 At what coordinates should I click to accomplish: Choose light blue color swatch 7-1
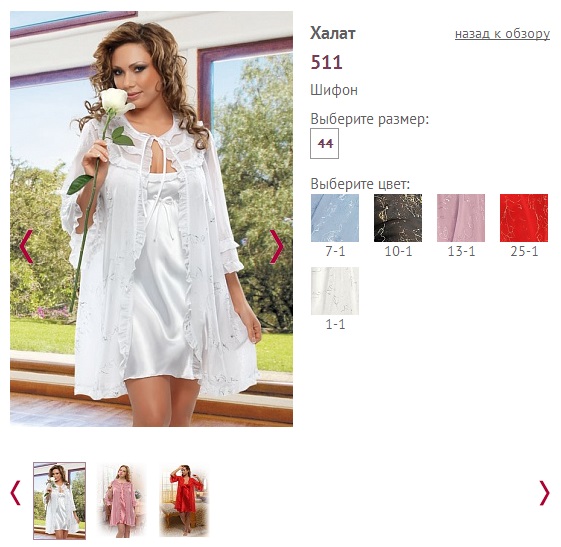[335, 218]
